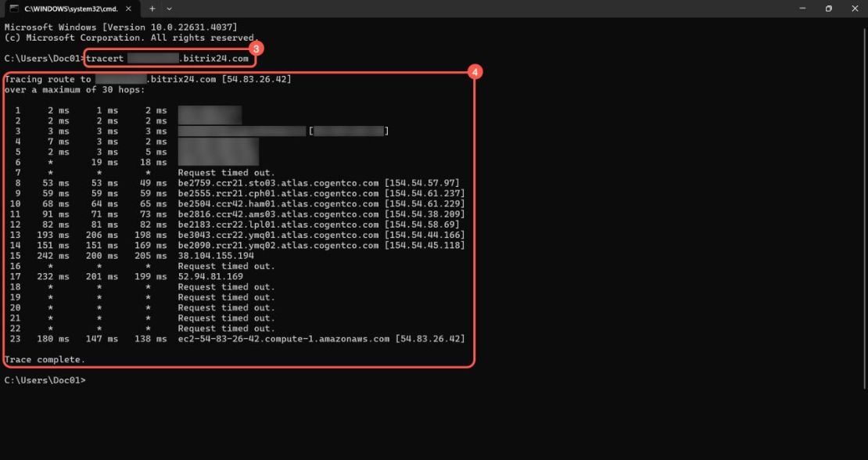Click hop 22 'Request timed out.' text

227,329
